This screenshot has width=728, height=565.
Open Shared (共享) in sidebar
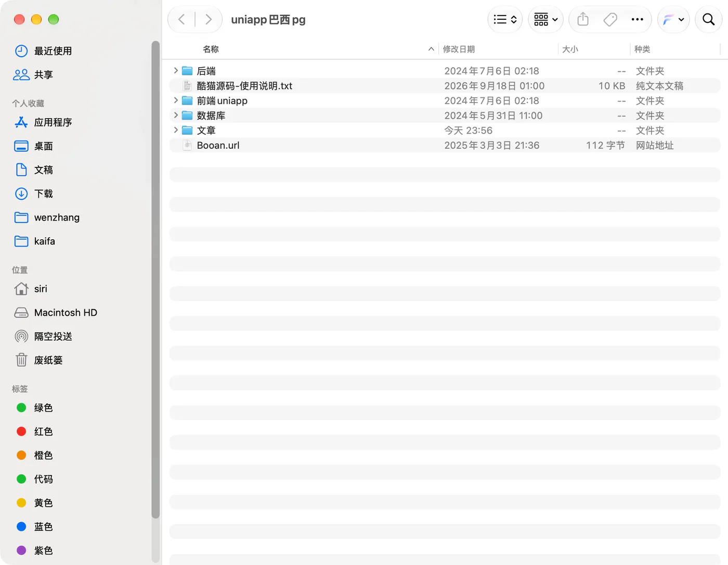33,75
